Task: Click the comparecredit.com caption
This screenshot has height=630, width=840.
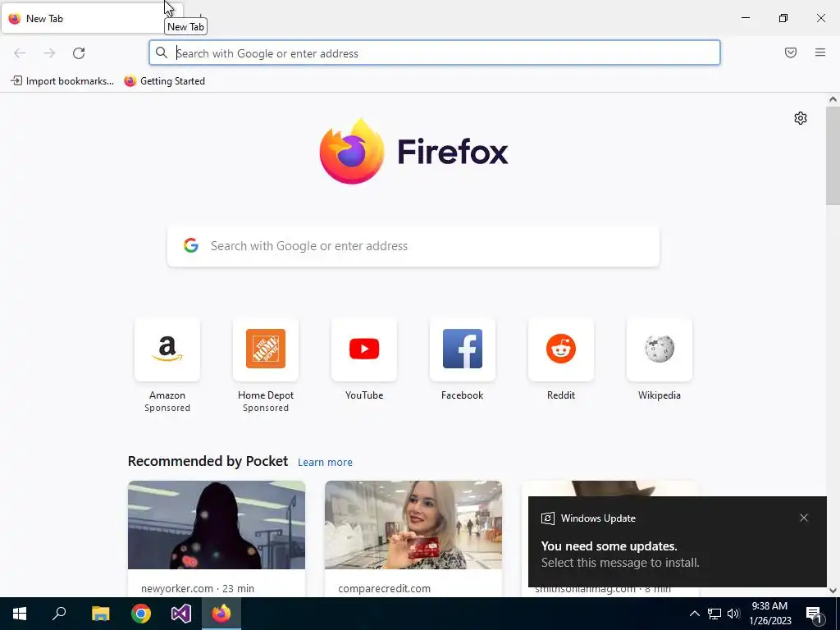Action: point(384,588)
